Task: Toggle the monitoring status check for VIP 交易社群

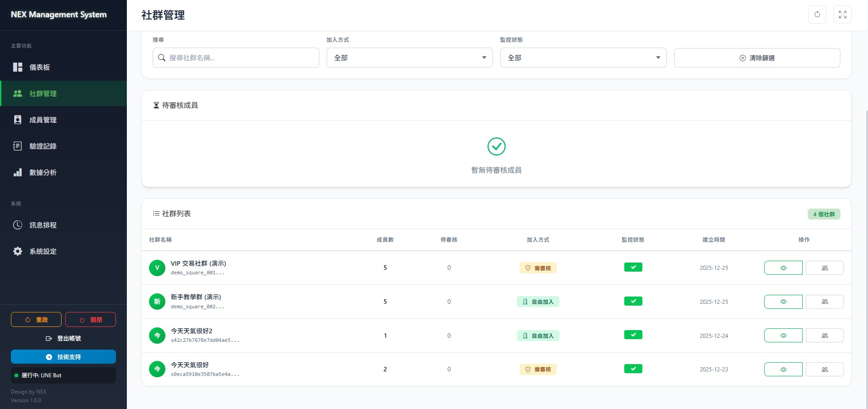Action: coord(633,268)
